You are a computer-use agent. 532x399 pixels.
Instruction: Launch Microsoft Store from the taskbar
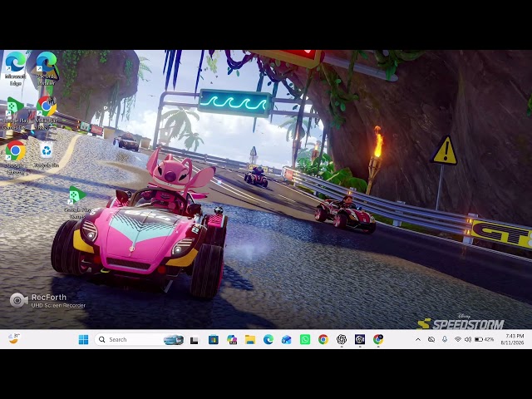tap(214, 339)
